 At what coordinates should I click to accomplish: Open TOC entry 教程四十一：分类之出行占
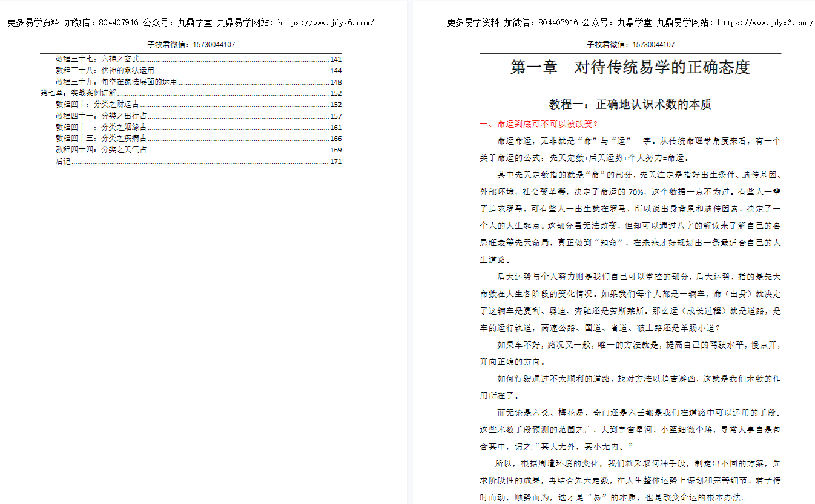click(x=101, y=116)
